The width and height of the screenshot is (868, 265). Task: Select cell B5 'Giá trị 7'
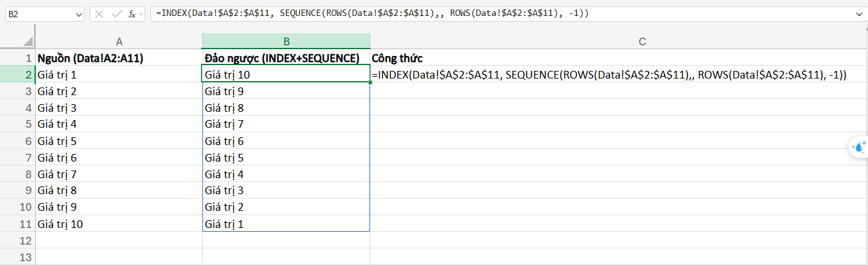click(286, 125)
